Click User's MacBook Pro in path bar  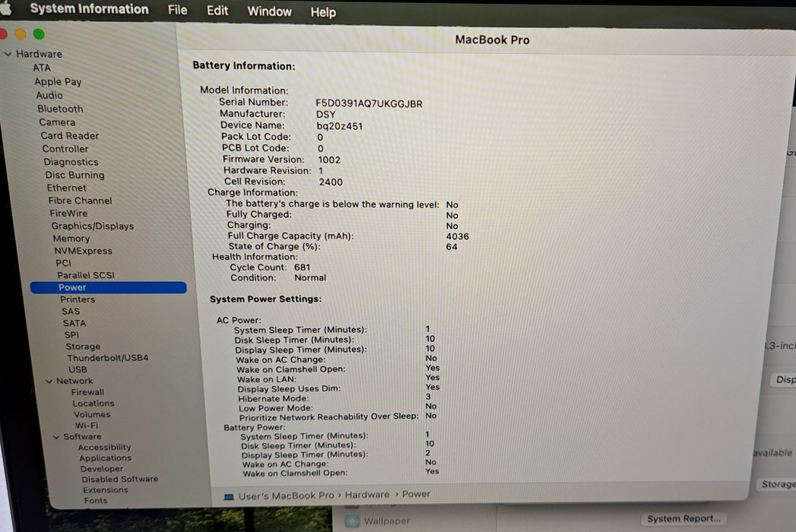click(x=287, y=496)
